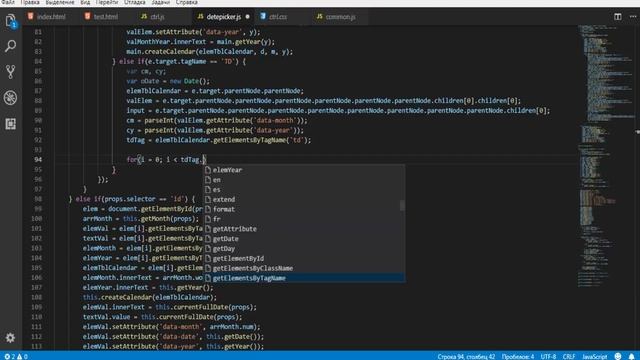Open the Search view in activity bar
Viewport: 640px width, 360px height.
pos(11,46)
